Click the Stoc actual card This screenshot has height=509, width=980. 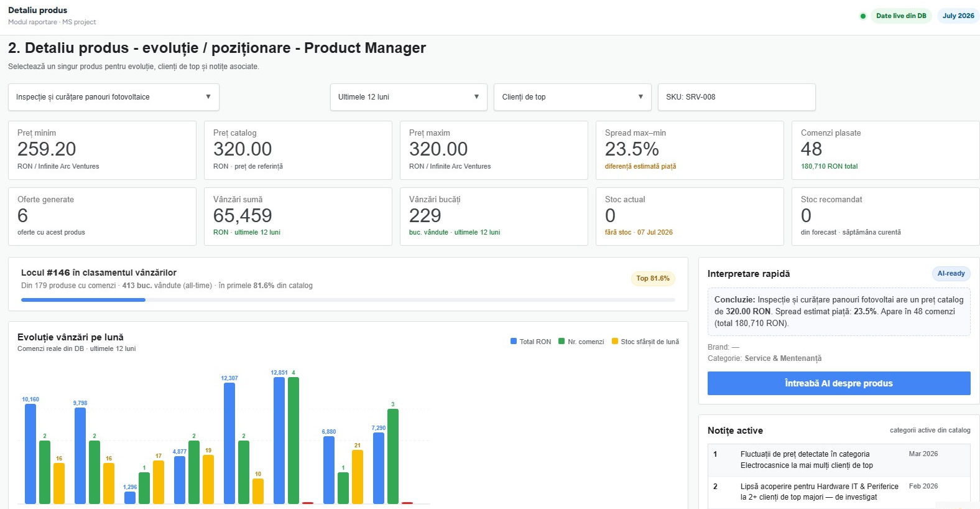coord(690,217)
